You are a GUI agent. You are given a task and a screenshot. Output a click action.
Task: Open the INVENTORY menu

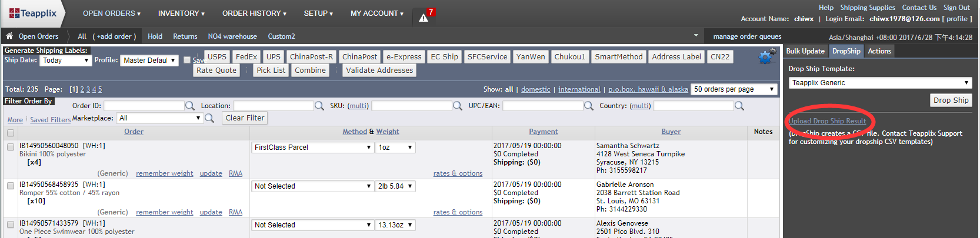pyautogui.click(x=181, y=14)
